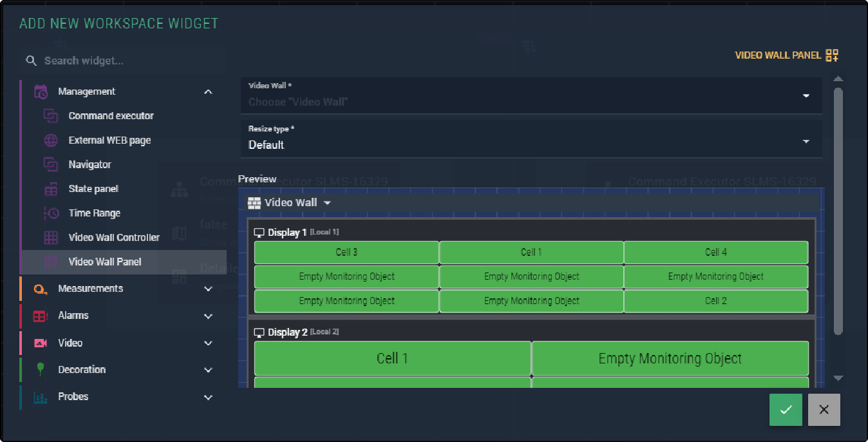Click into the Search widget field
Screen dimensions: 868x442
click(x=129, y=61)
